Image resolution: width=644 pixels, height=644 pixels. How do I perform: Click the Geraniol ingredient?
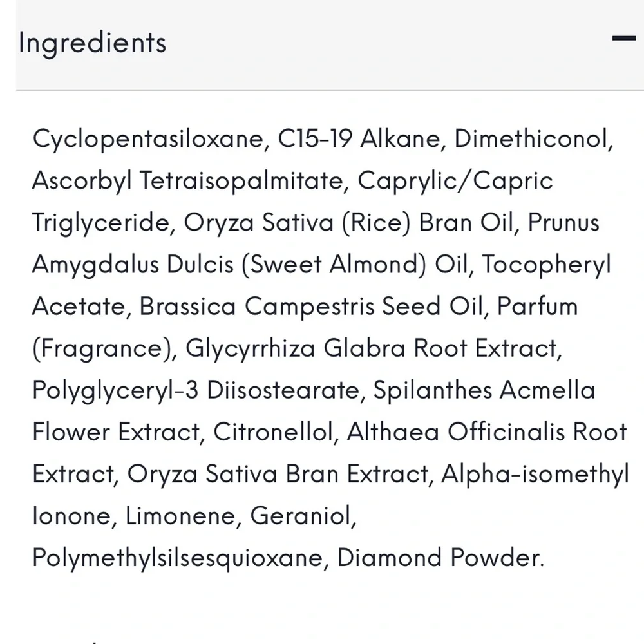301,516
